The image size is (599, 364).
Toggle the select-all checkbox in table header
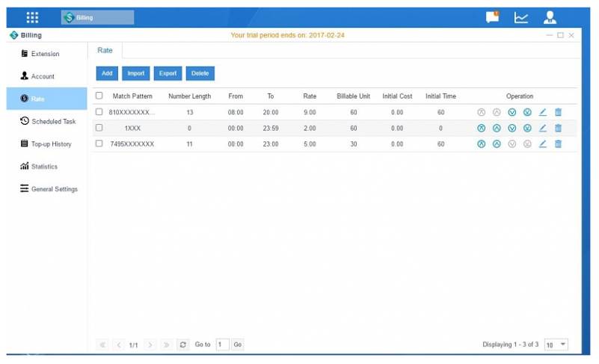(99, 96)
